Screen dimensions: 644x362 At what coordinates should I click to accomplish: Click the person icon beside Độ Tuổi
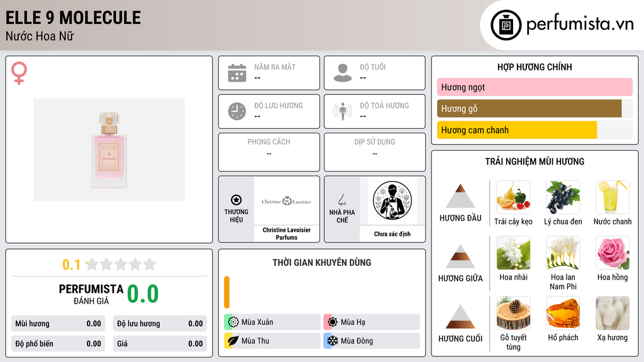click(x=343, y=73)
